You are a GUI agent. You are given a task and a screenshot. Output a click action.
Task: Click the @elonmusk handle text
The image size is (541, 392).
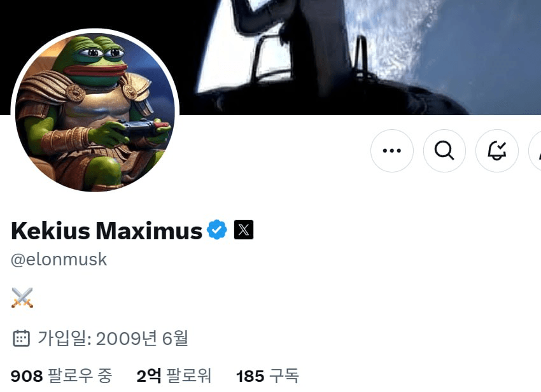[x=59, y=260]
